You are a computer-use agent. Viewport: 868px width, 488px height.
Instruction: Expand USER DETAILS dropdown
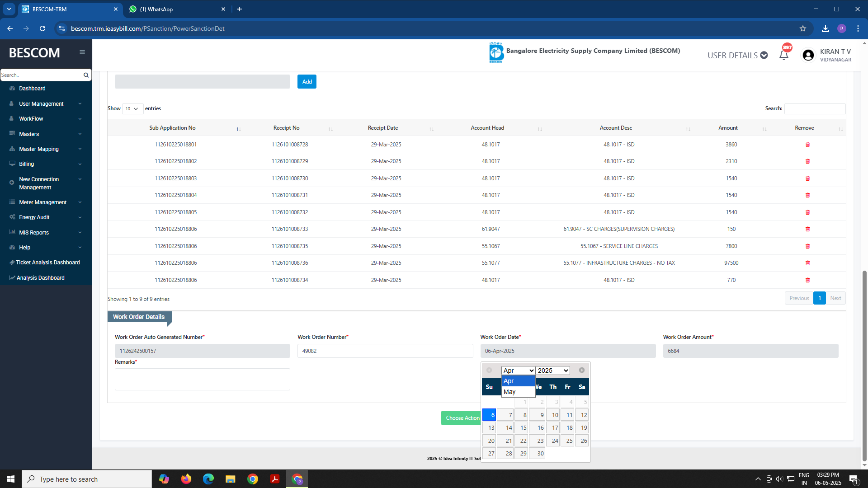tap(737, 55)
